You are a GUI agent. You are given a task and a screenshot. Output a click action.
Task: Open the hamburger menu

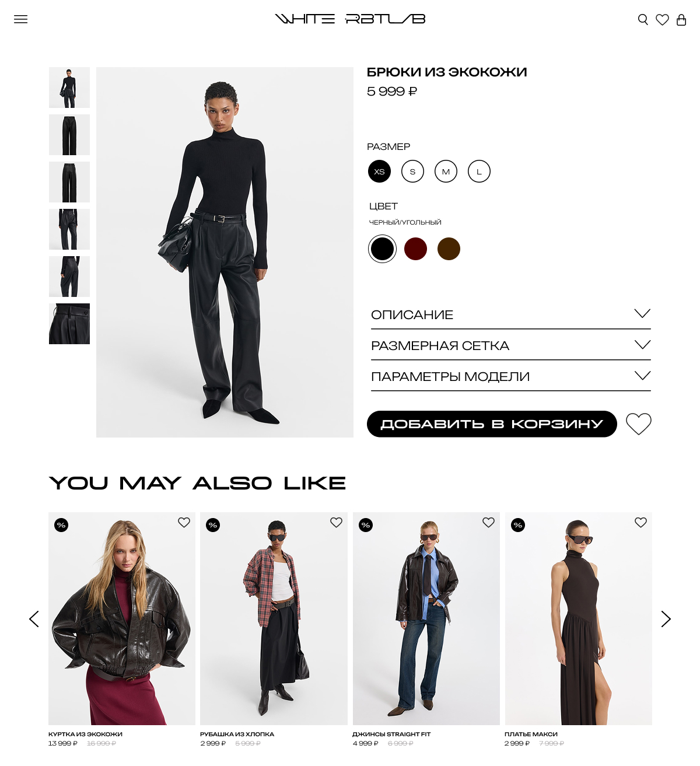pos(21,19)
